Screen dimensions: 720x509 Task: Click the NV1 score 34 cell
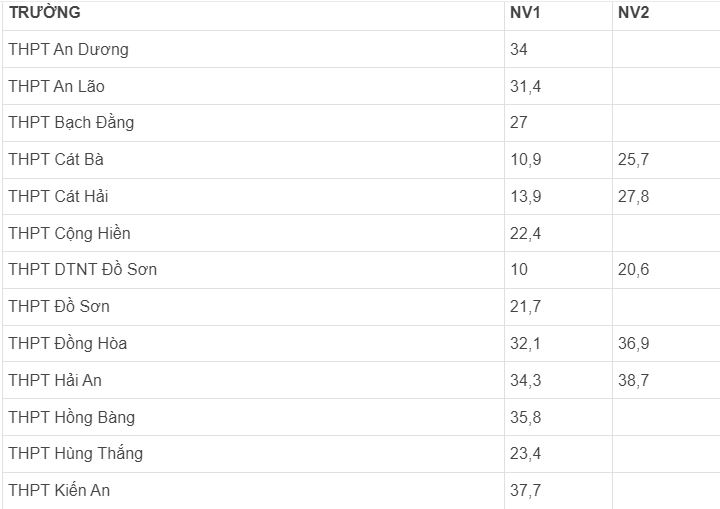coord(519,49)
